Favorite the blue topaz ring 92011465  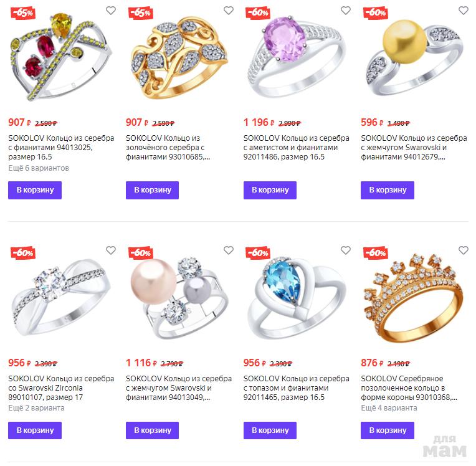346,250
